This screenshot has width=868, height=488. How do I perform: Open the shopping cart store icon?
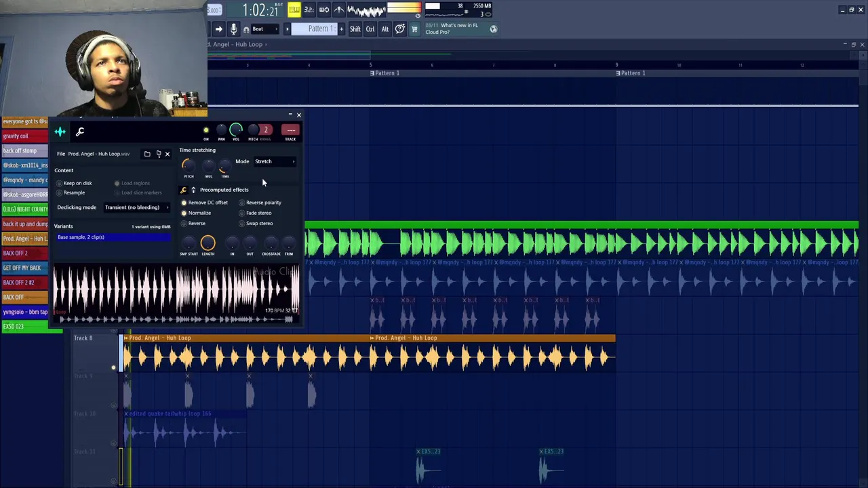[414, 29]
